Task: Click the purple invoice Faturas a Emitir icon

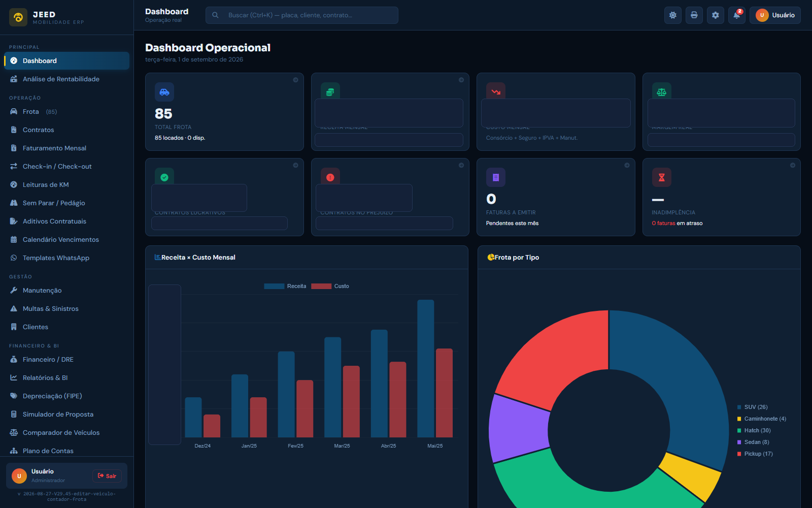Action: [496, 177]
